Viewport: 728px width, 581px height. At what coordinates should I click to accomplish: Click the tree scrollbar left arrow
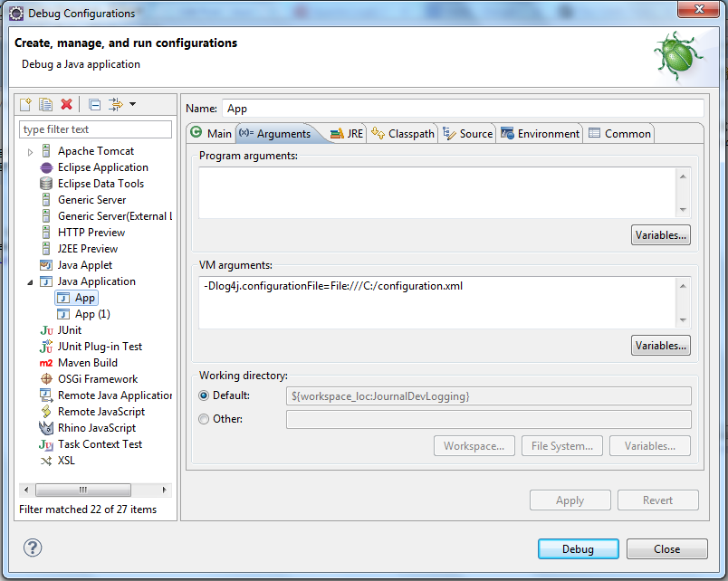pyautogui.click(x=26, y=490)
